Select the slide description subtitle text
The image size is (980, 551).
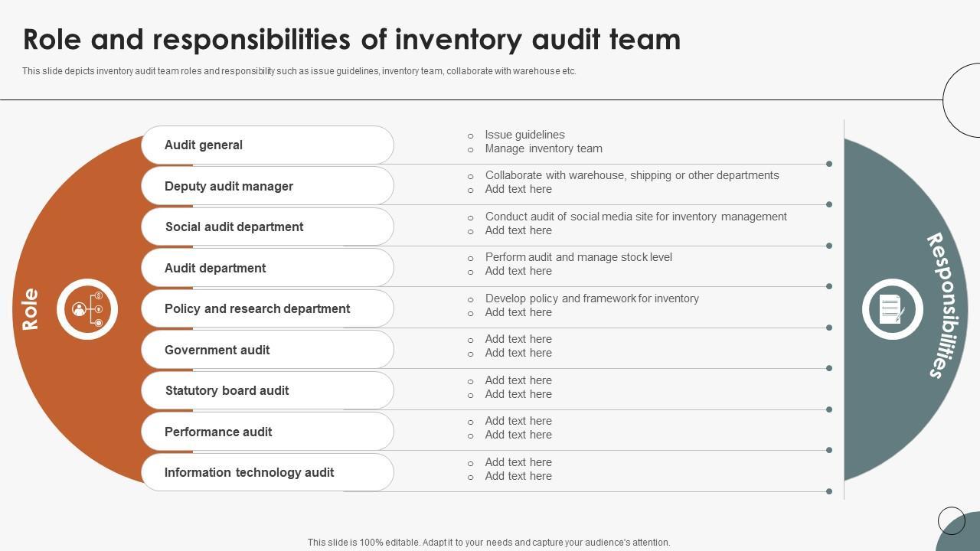coord(299,71)
